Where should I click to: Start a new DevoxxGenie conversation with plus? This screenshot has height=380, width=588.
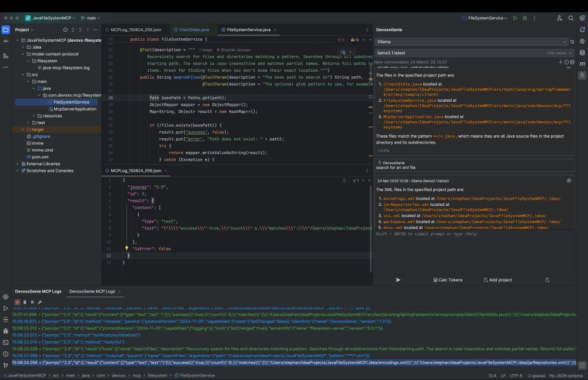(560, 62)
